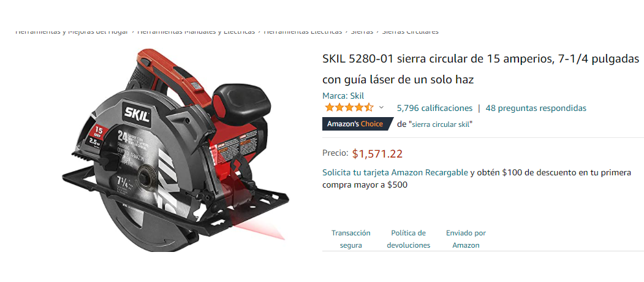644x282 pixels.
Task: Click the red price $1,571.22
Action: point(377,154)
